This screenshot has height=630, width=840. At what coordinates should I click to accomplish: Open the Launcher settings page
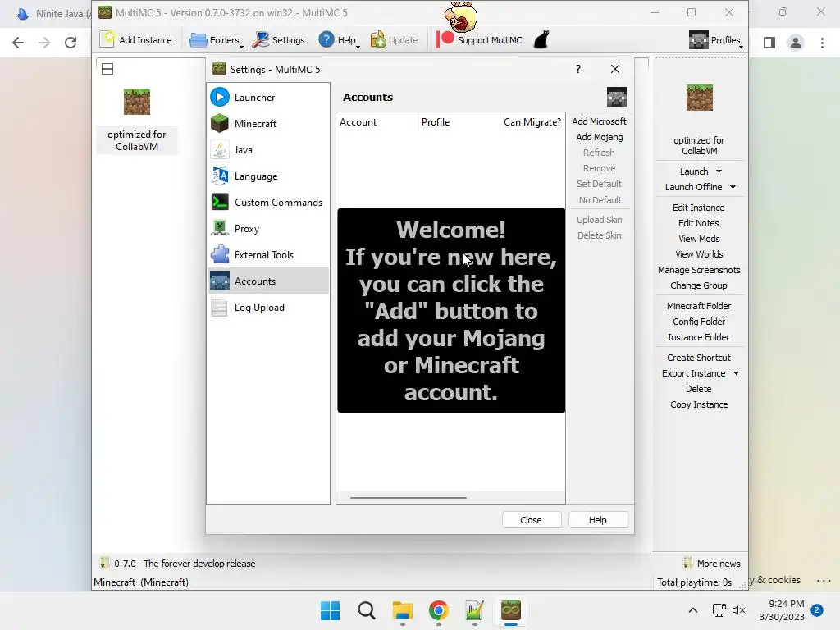tap(268, 98)
